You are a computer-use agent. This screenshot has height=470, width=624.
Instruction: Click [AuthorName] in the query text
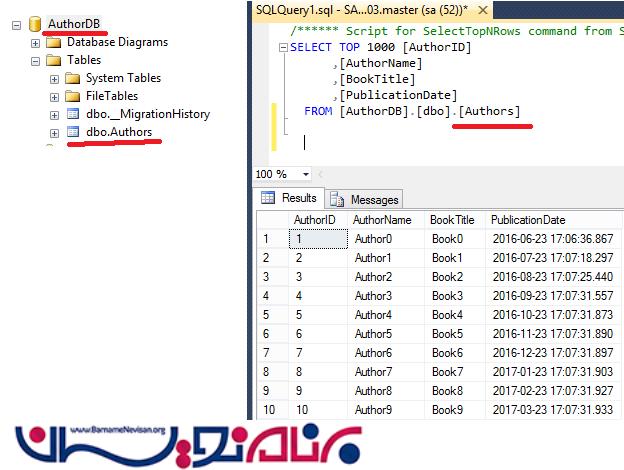[381, 63]
